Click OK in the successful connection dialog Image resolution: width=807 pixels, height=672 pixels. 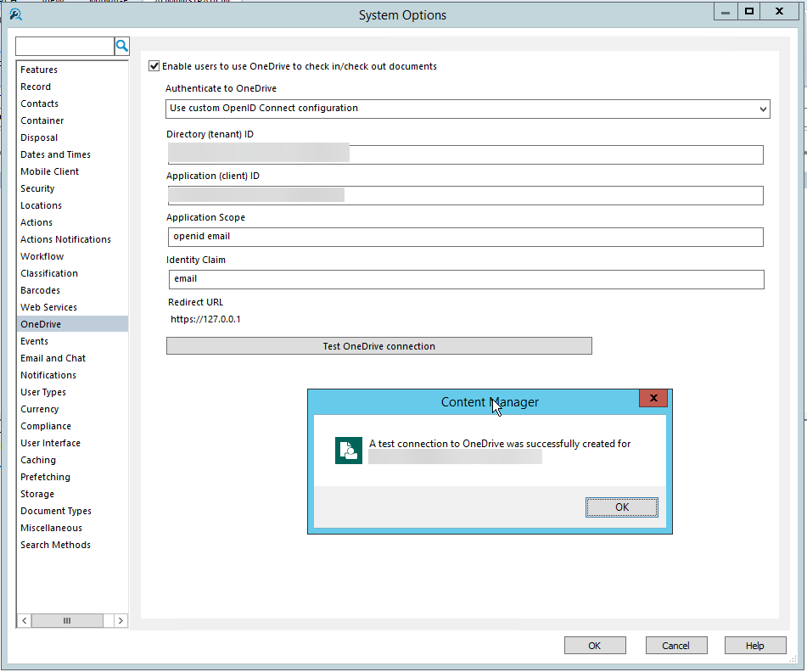coord(621,507)
